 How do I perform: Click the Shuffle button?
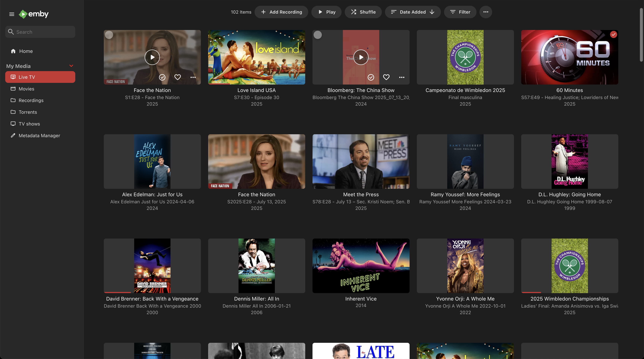pyautogui.click(x=363, y=12)
